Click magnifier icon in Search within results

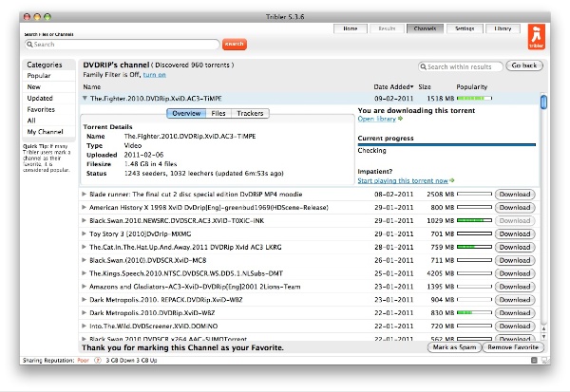[x=423, y=66]
